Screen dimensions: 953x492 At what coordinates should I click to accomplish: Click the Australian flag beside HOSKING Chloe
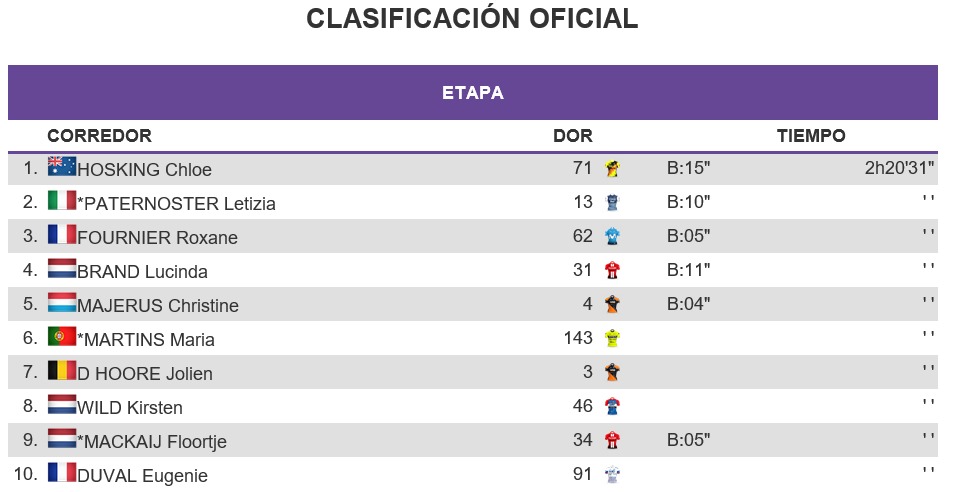[x=62, y=166]
